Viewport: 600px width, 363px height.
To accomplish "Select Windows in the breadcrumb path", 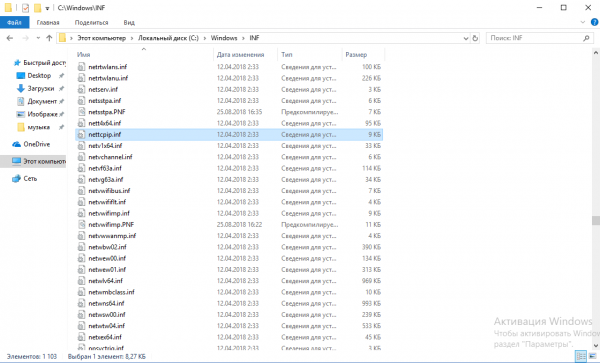I will click(224, 38).
